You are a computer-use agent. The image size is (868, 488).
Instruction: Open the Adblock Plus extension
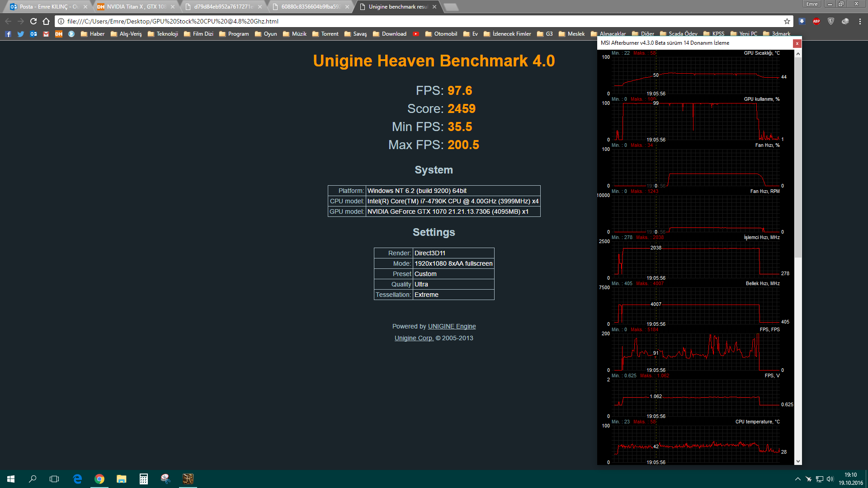(x=816, y=21)
